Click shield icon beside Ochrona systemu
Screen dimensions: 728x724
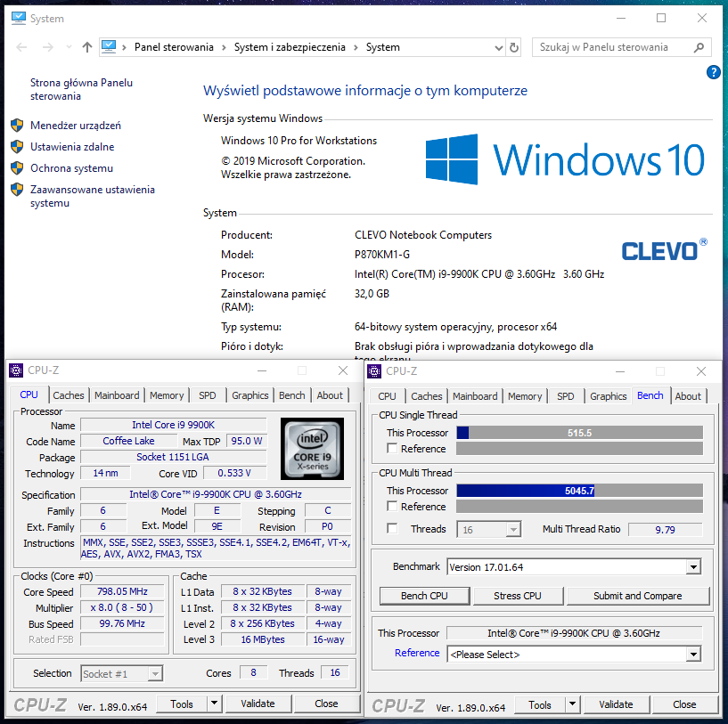tap(17, 168)
